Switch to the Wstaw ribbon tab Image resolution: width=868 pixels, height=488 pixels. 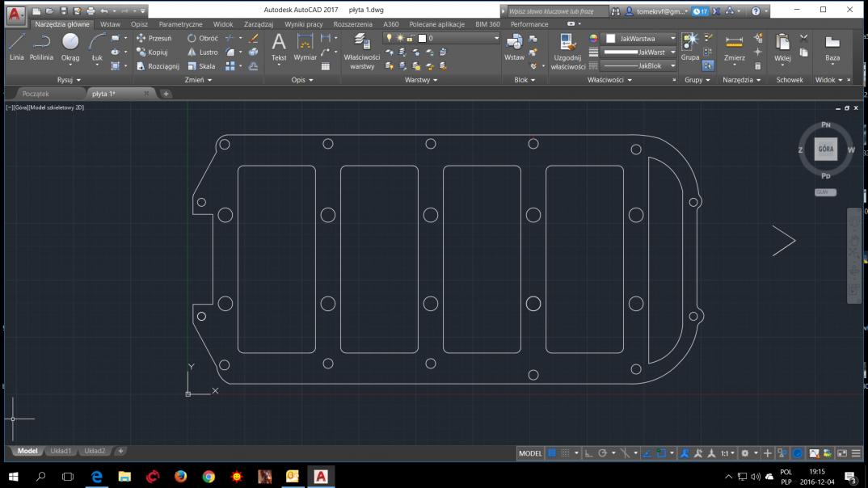pyautogui.click(x=110, y=24)
